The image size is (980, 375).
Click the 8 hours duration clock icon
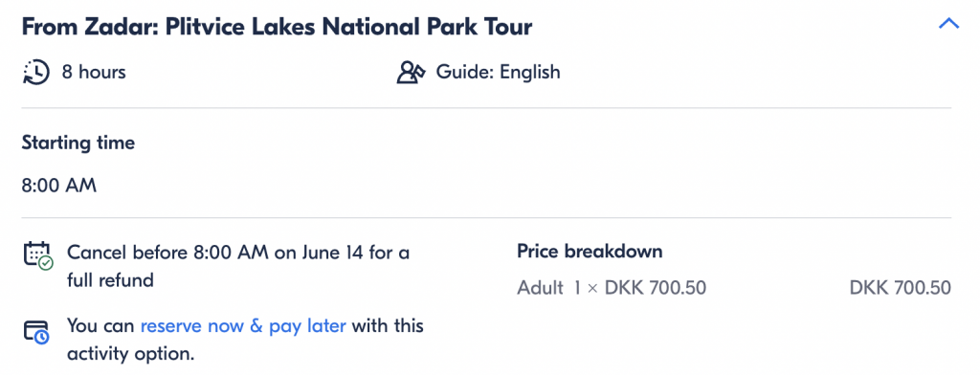tap(36, 73)
